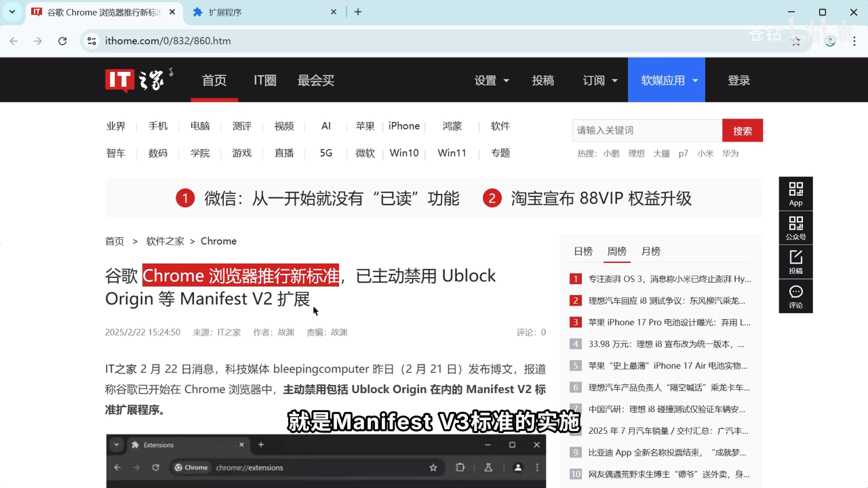Click the 评论：0 comment count

pos(531,332)
